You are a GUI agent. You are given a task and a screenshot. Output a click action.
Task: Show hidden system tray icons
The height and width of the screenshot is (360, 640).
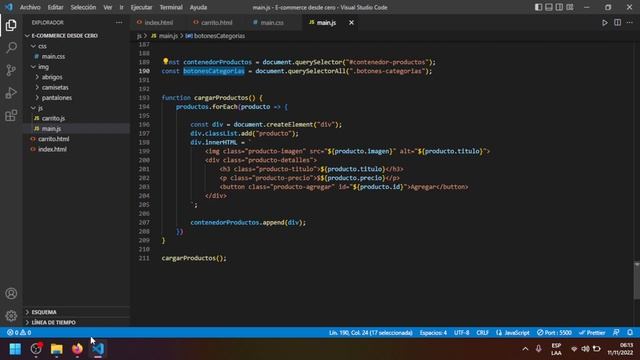pos(525,349)
